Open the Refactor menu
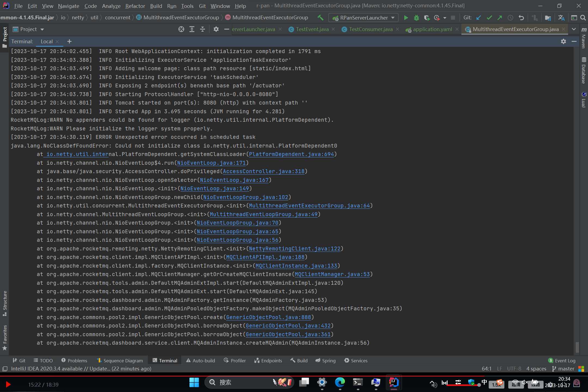The width and height of the screenshot is (588, 392). 135,6
